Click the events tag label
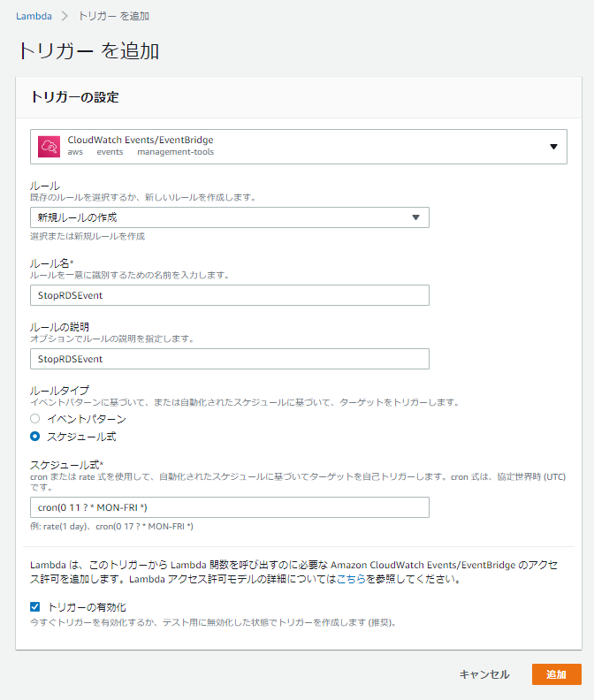The height and width of the screenshot is (700, 594). tap(110, 152)
